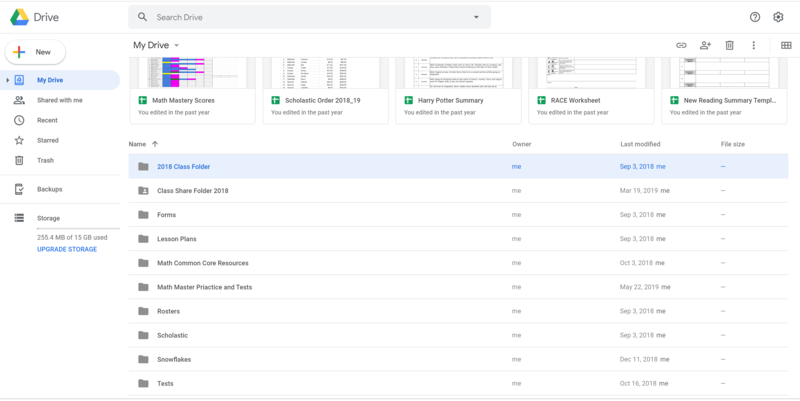Click the share with people icon
This screenshot has width=800, height=401.
[x=705, y=45]
